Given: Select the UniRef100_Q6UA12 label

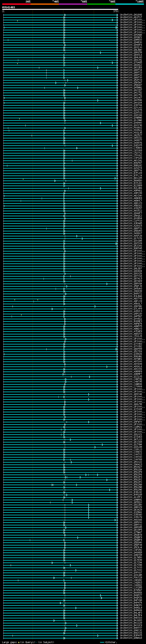Looking at the screenshot, I should pyautogui.click(x=131, y=65).
